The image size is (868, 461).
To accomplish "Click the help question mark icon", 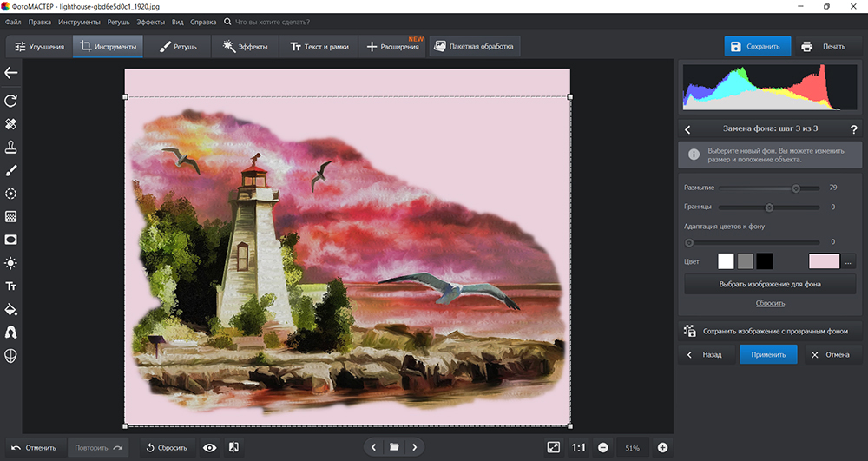I will point(853,129).
